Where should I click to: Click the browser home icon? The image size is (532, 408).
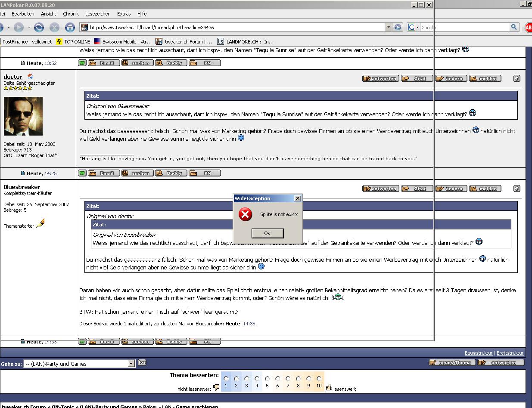point(70,28)
